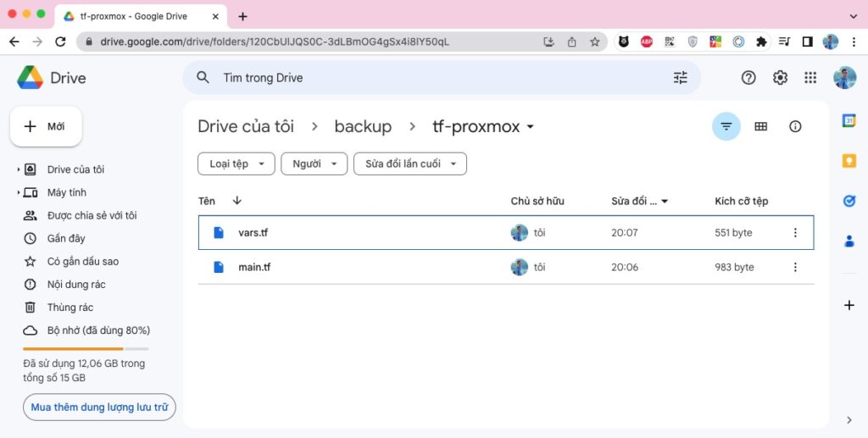Open the Loại tệp filter dropdown

pyautogui.click(x=236, y=164)
